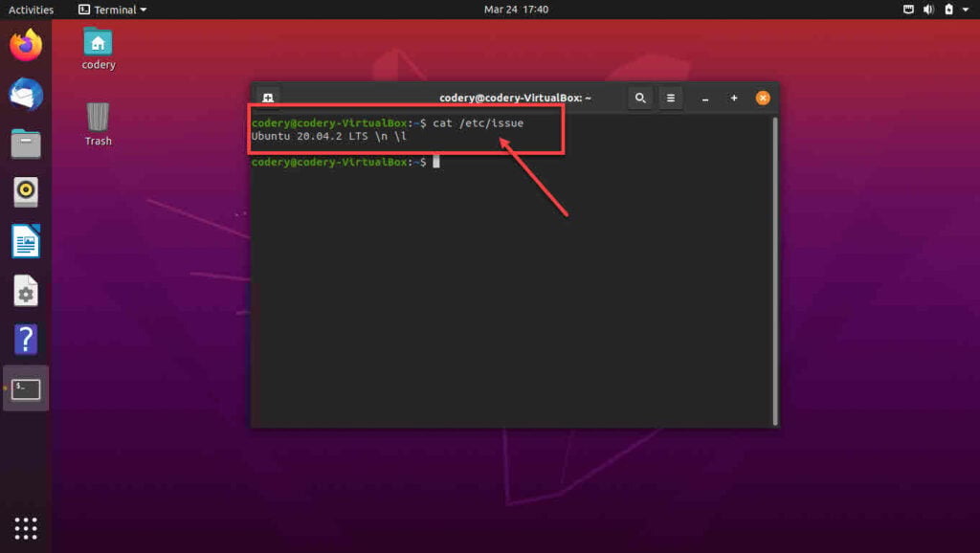Select the Trash icon on desktop
The image size is (980, 553).
99,124
